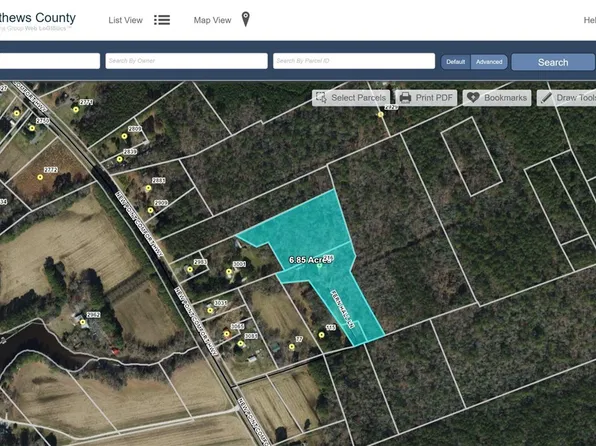
Task: Click the Mathews County site title
Action: pos(37,17)
